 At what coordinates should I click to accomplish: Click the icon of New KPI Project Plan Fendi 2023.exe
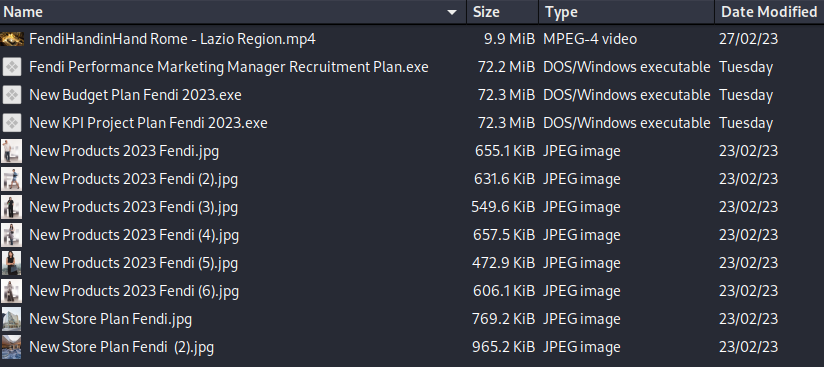tap(12, 123)
